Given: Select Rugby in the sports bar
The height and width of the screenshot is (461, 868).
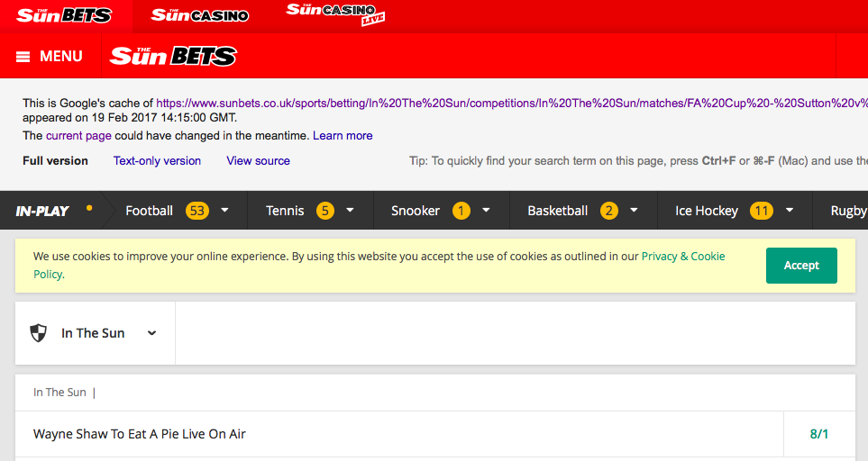Looking at the screenshot, I should (847, 211).
